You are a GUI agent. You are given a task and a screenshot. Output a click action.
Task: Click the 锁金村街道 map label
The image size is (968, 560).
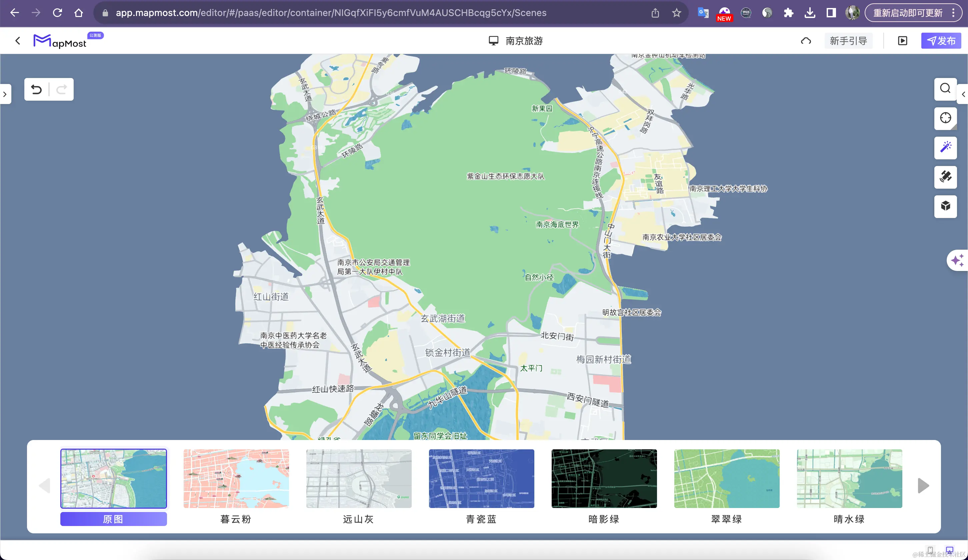click(448, 352)
